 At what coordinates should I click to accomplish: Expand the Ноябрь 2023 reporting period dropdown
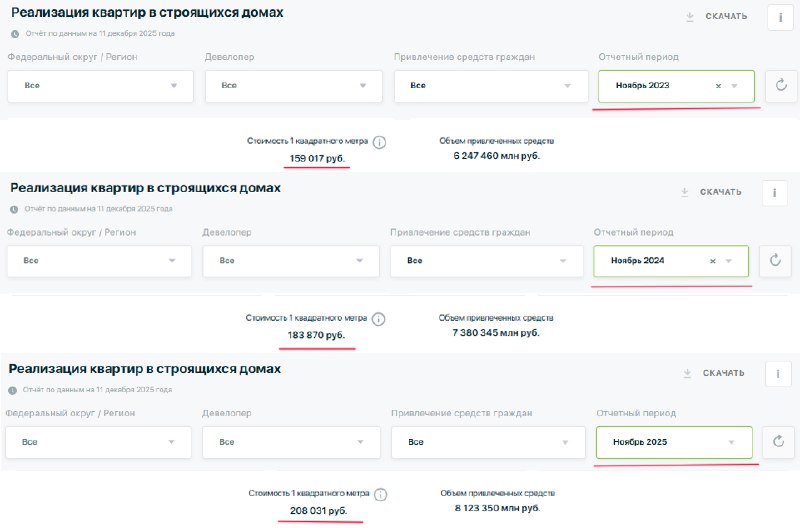pos(734,86)
